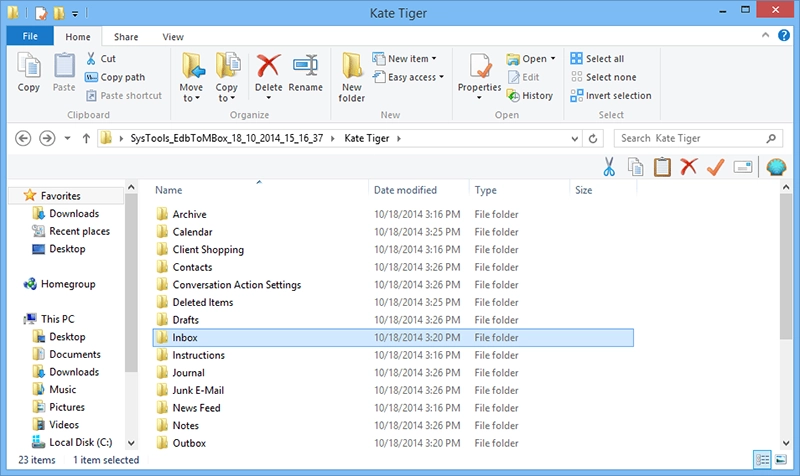Click Select none
The image size is (800, 476).
coord(604,77)
